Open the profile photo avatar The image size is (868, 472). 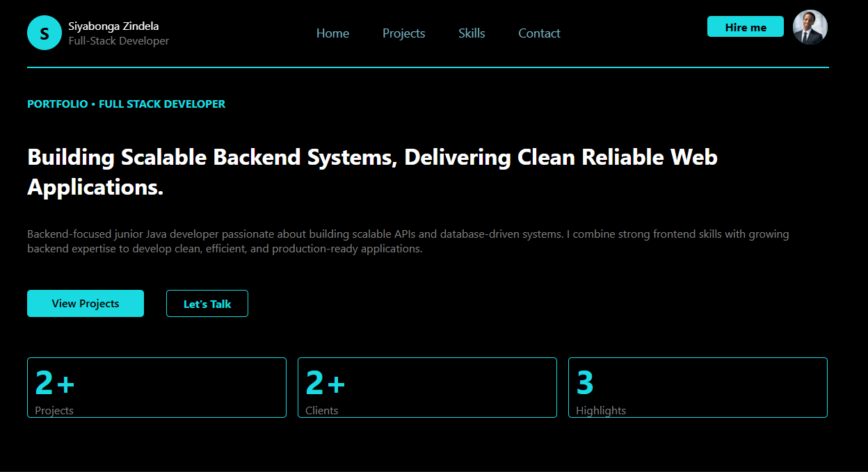[810, 28]
